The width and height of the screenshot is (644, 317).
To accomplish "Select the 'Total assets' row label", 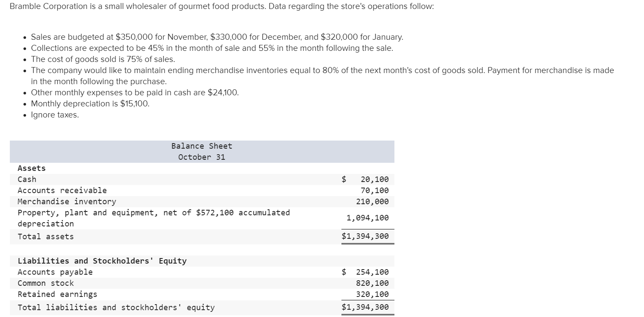I will coord(46,237).
